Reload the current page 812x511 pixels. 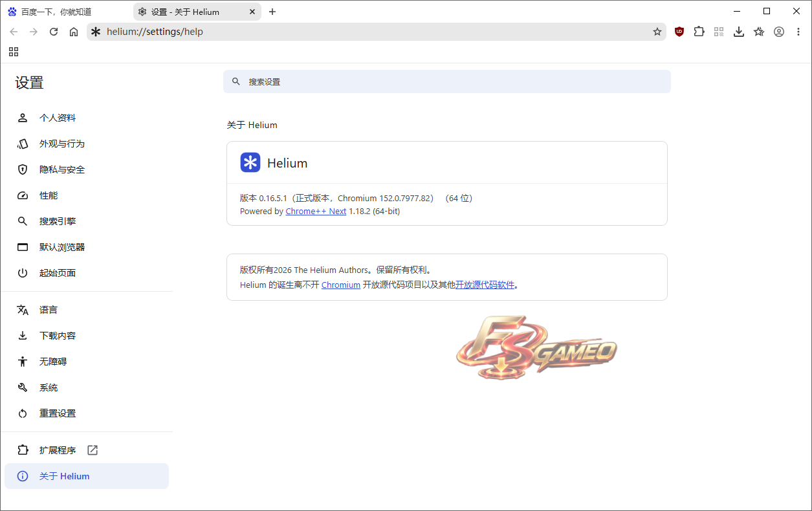pos(54,32)
